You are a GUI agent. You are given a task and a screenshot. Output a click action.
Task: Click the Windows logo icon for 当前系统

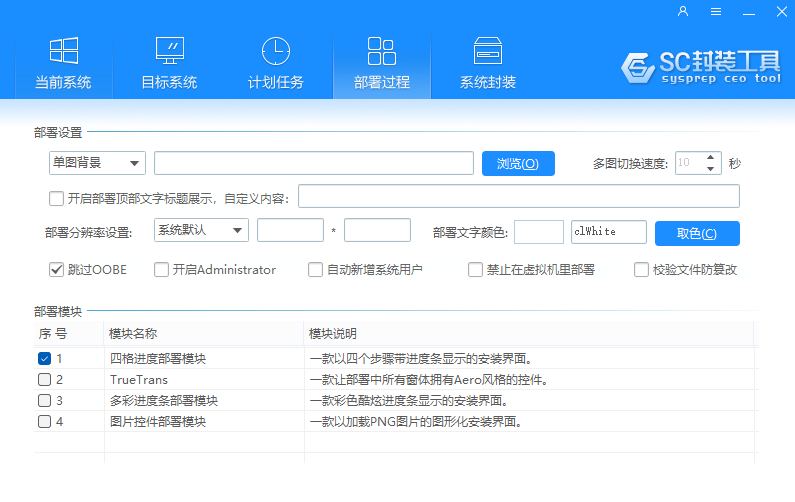(63, 51)
